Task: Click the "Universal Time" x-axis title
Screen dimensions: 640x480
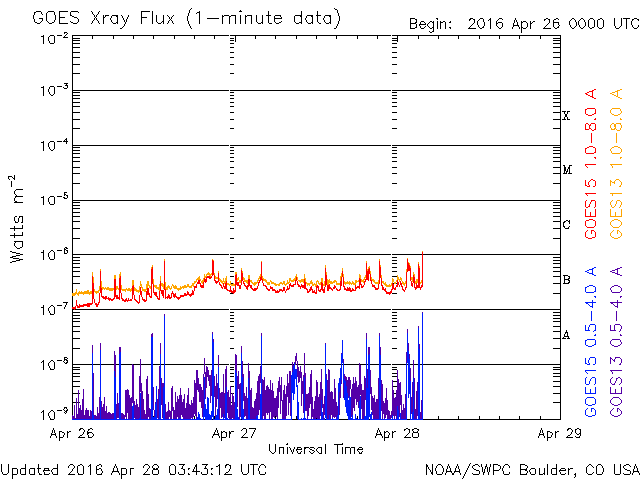Action: 316,449
